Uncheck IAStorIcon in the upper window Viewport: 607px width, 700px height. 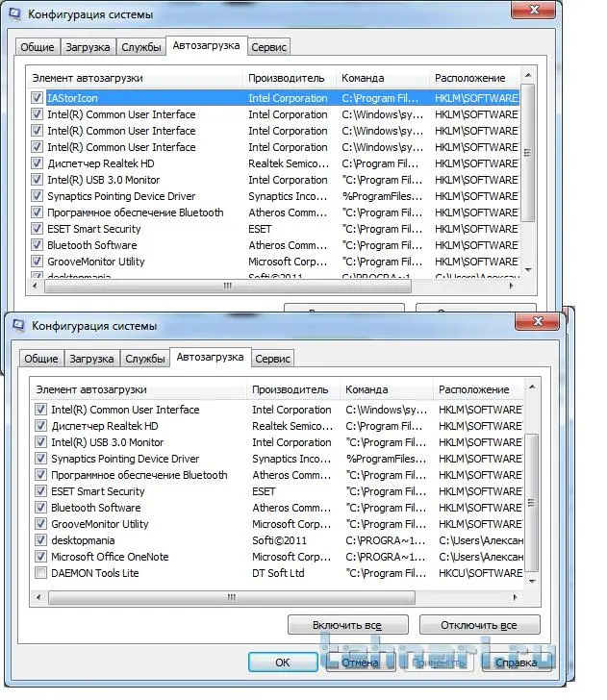point(38,98)
